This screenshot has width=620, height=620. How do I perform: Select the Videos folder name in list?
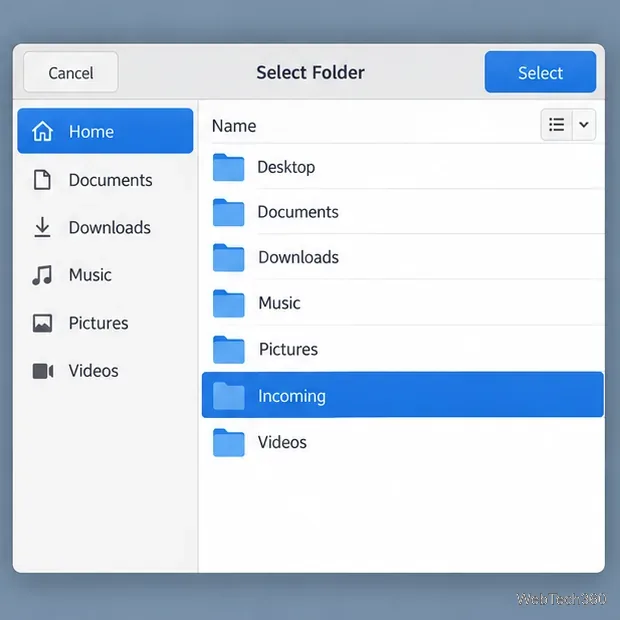click(x=282, y=442)
